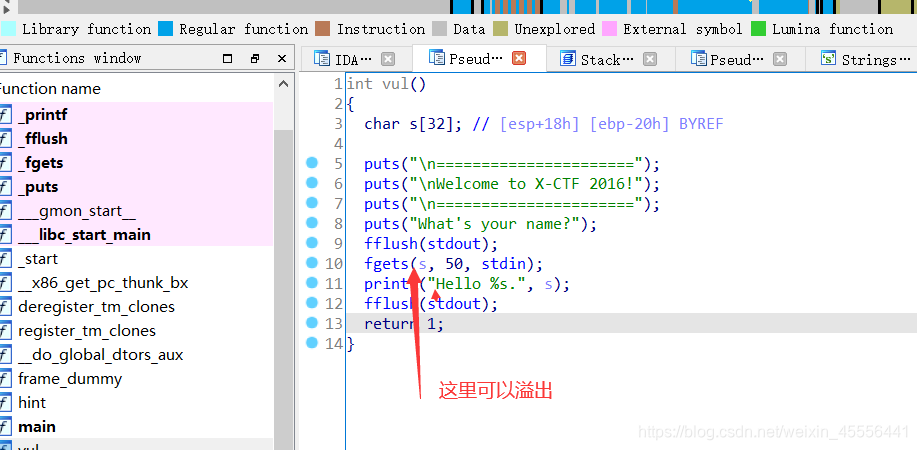Toggle breakpoint dot on line 6

[x=312, y=183]
